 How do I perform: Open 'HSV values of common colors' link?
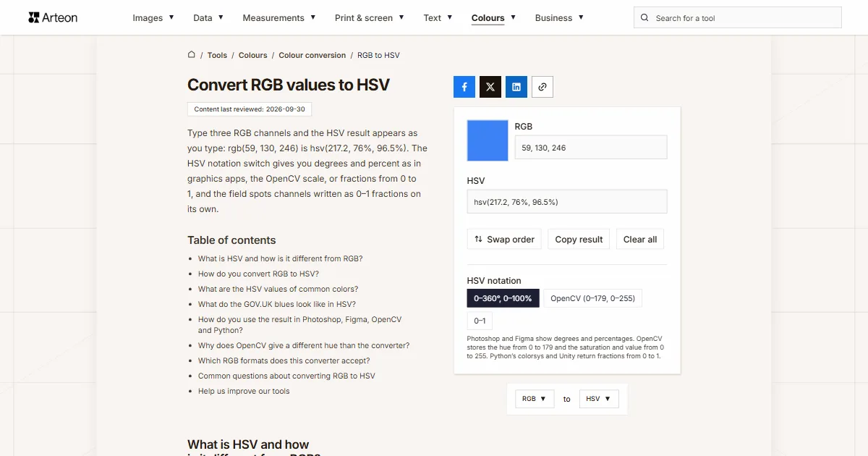[x=278, y=289]
